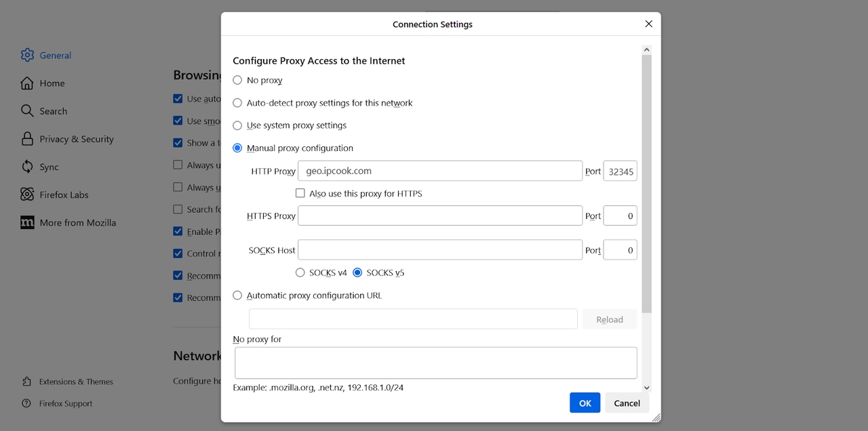Open Home settings via the house icon
Screen dimensions: 868x431
tap(27, 83)
